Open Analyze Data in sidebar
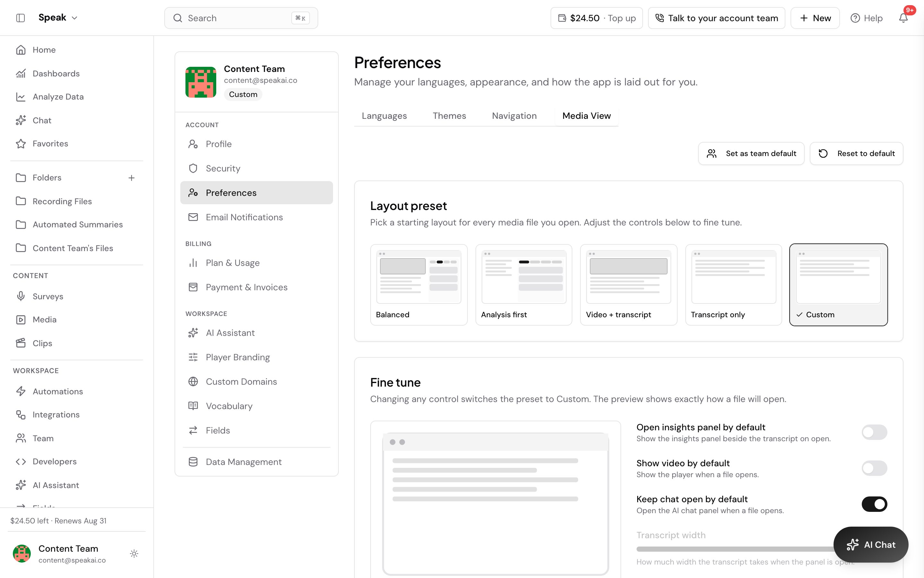Screen dimensions: 924x578 tap(76, 97)
